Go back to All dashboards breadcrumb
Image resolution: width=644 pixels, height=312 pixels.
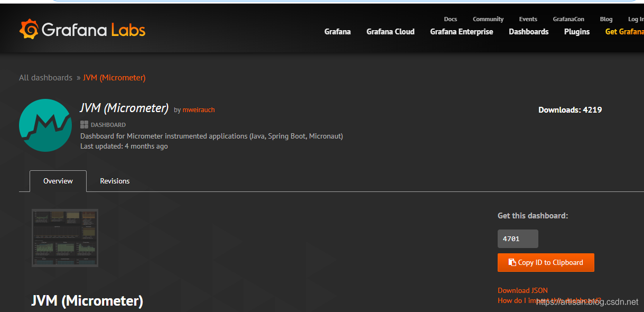pos(45,78)
